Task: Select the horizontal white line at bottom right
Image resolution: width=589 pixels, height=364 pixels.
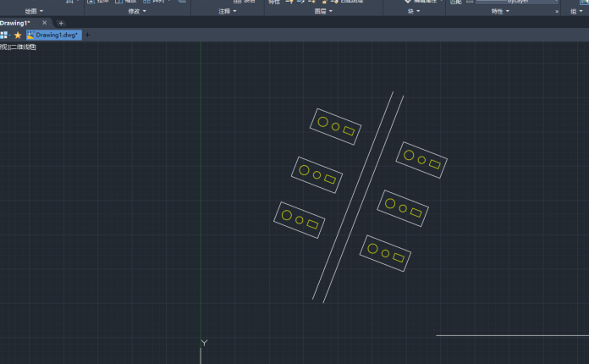Action: pyautogui.click(x=508, y=335)
